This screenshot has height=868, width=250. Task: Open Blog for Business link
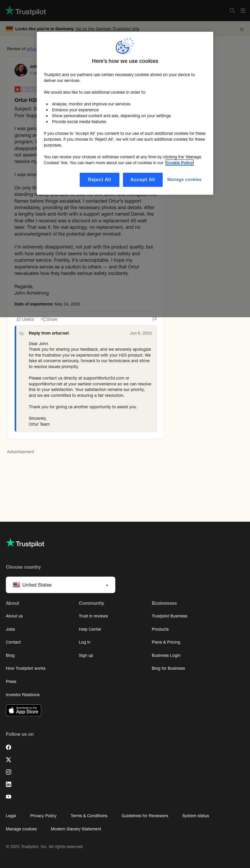coord(168,668)
